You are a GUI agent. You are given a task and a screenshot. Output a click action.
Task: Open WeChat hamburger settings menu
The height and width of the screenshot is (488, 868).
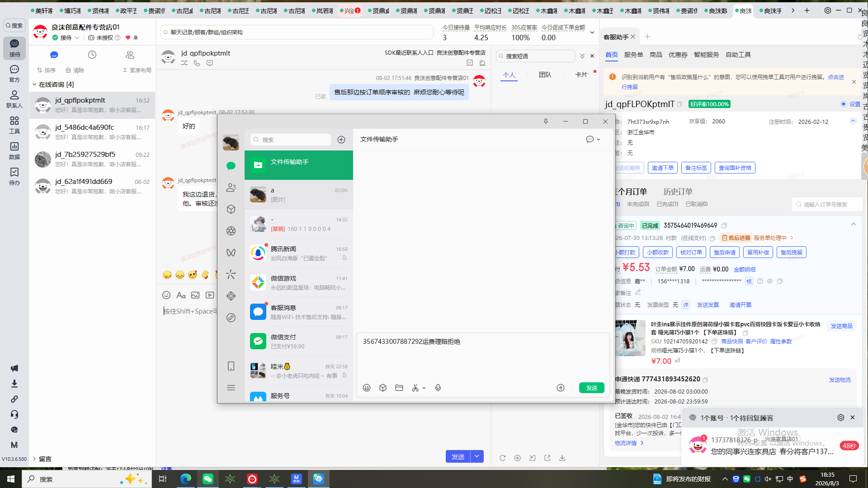pyautogui.click(x=231, y=388)
